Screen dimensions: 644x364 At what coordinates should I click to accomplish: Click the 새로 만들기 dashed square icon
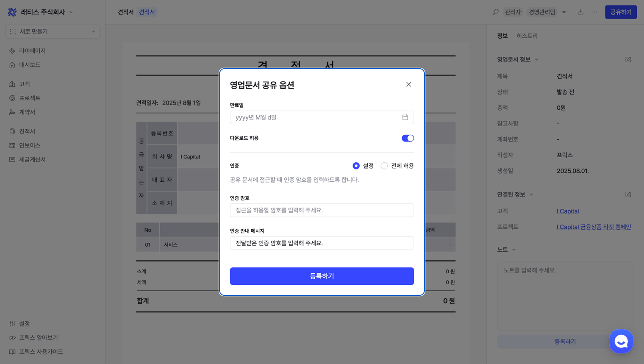click(x=13, y=31)
